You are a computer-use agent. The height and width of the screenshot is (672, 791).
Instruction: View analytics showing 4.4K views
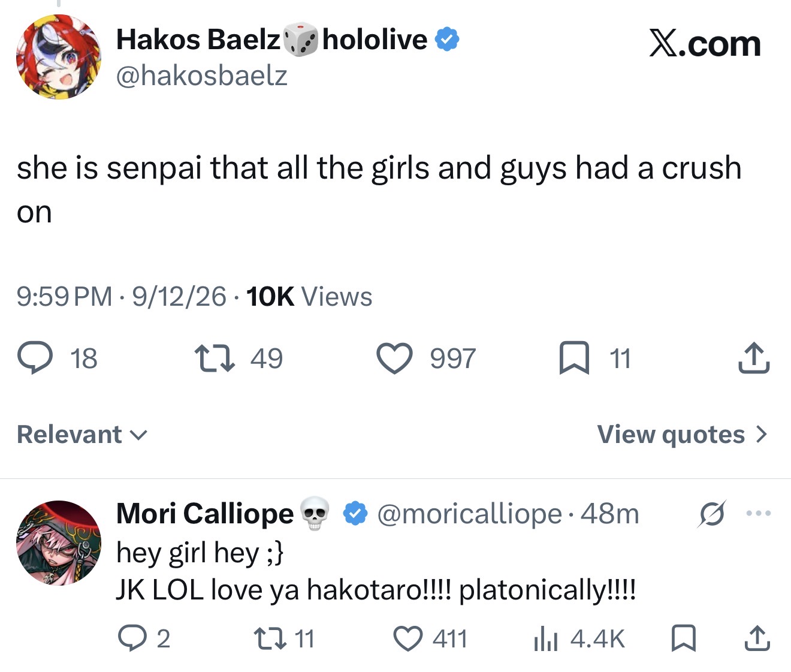(579, 638)
